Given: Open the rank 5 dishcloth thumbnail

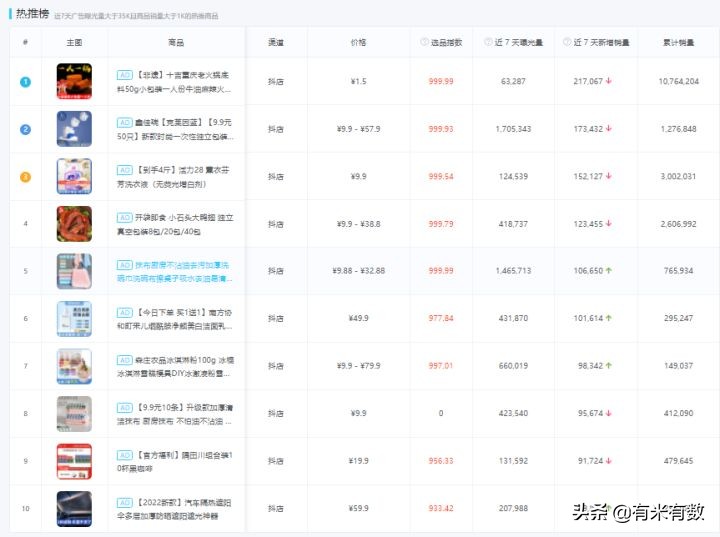Looking at the screenshot, I should (74, 271).
